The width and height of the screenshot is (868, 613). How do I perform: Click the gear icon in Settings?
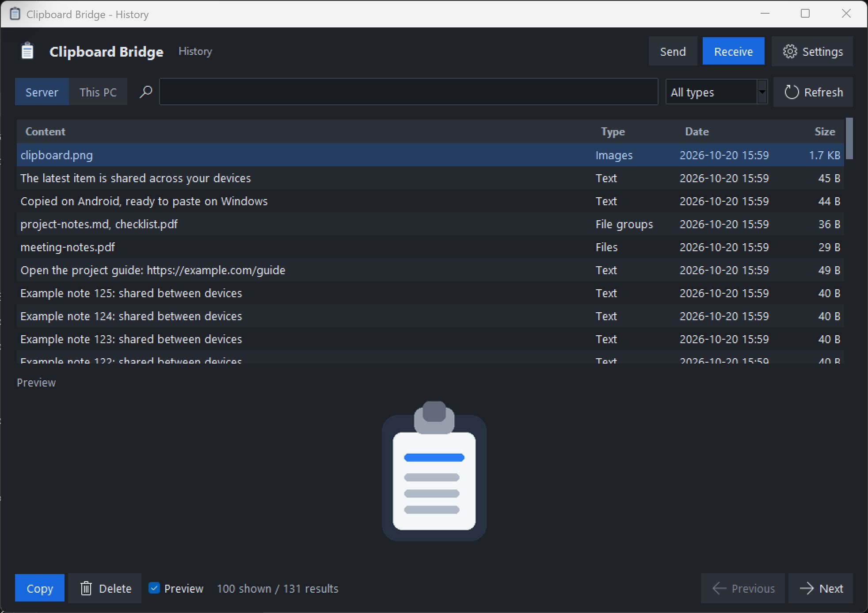790,51
